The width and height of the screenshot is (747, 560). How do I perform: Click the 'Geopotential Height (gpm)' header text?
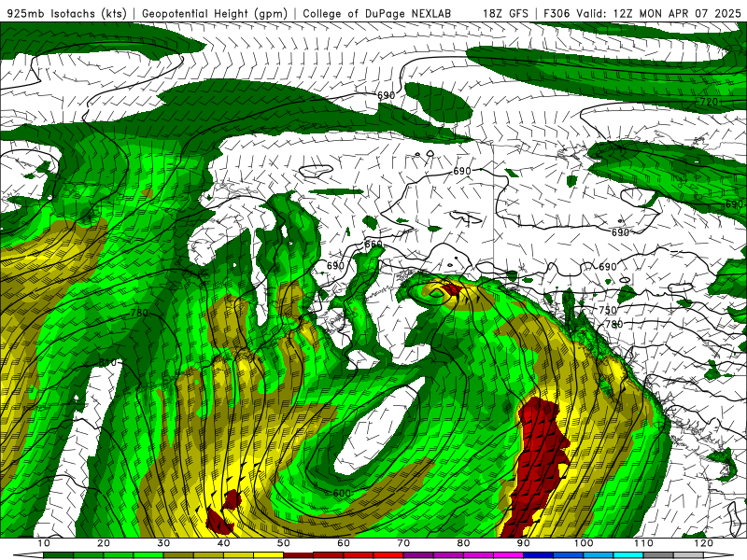point(215,13)
